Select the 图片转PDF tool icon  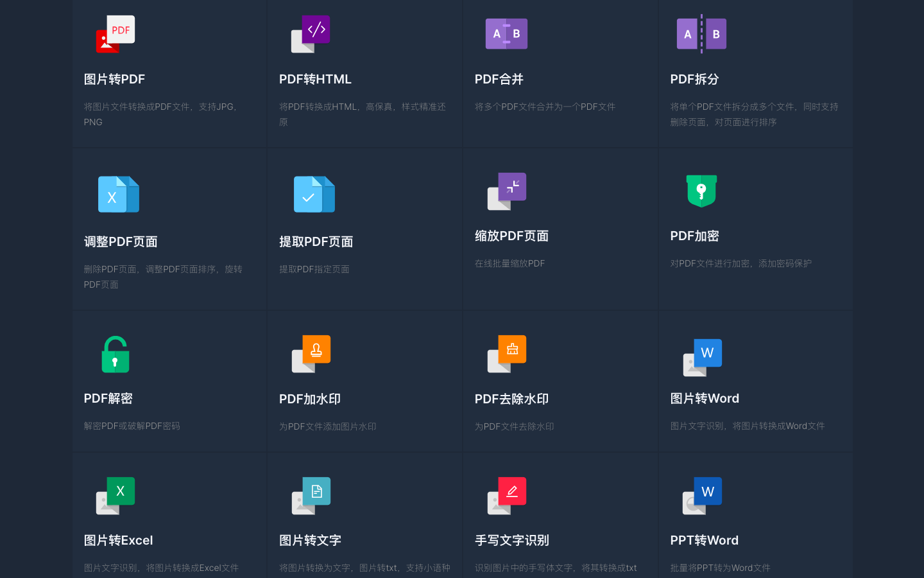click(x=116, y=34)
